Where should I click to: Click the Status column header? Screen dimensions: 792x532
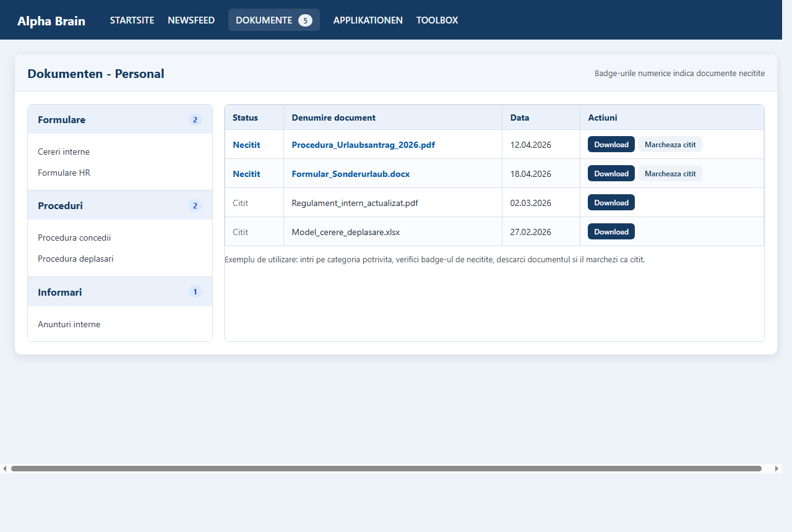254,118
